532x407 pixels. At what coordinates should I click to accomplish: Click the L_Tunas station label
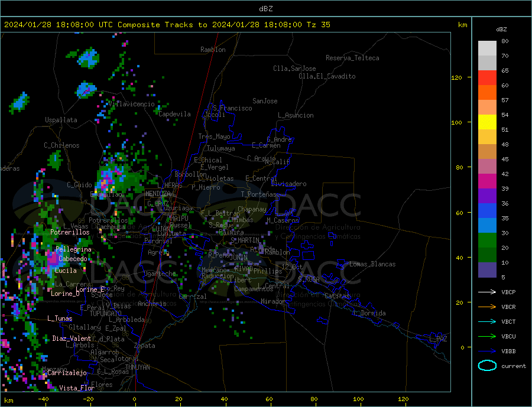click(60, 318)
